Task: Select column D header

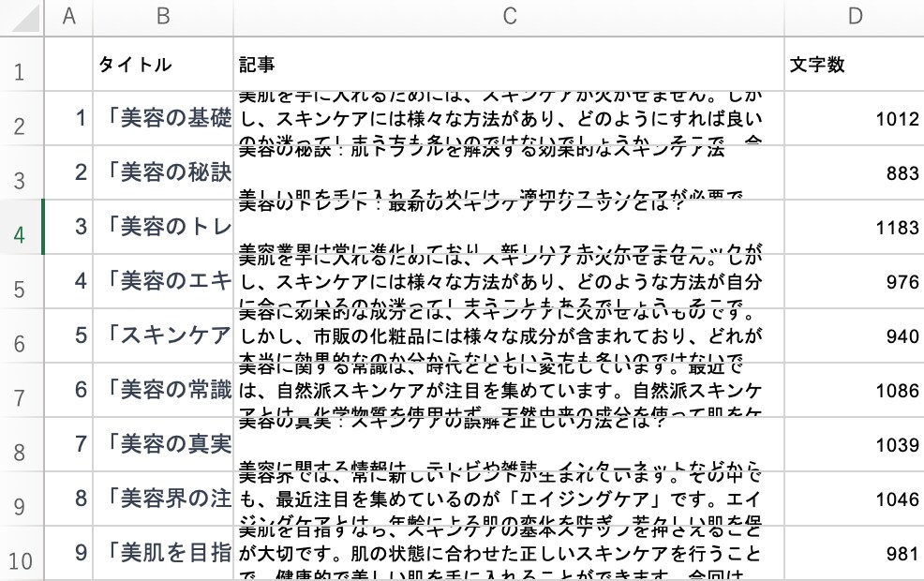Action: (x=855, y=18)
